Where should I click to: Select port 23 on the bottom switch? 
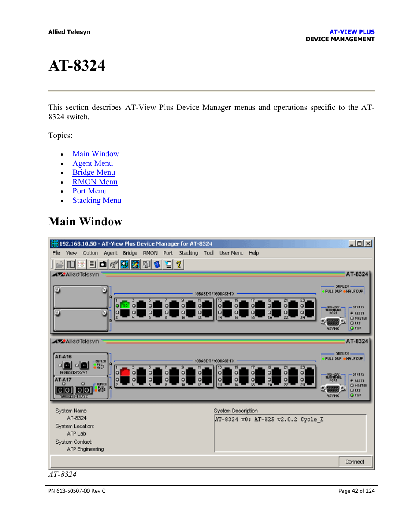[x=309, y=372]
